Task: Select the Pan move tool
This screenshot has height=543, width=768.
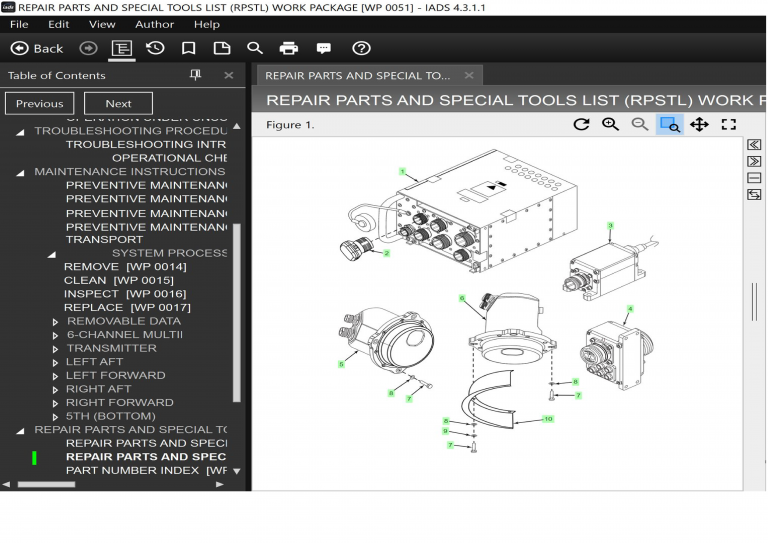Action: click(699, 124)
